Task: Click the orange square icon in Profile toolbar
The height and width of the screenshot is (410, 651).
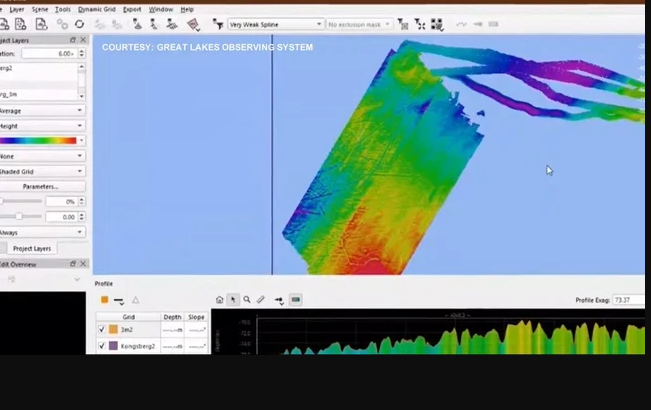Action: pyautogui.click(x=105, y=300)
